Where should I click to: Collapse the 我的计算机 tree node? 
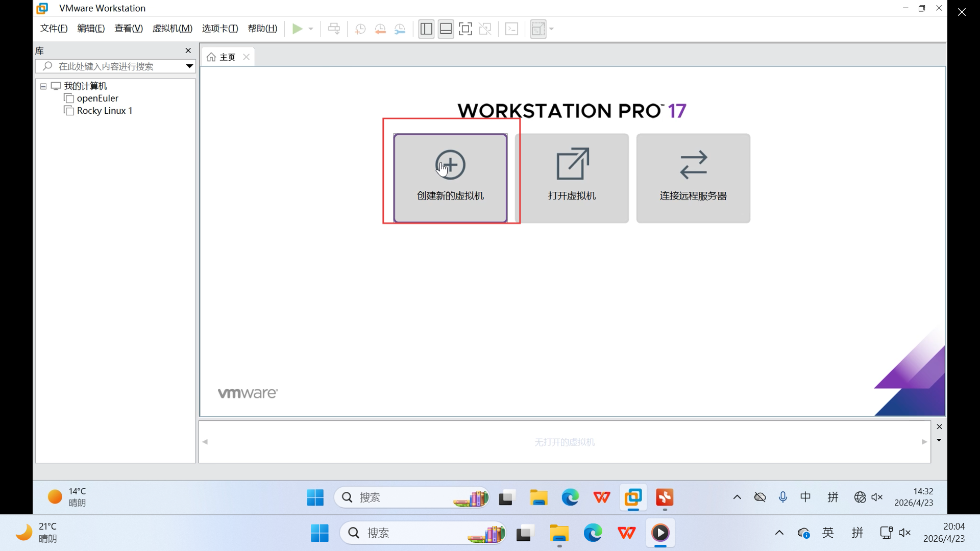click(43, 86)
